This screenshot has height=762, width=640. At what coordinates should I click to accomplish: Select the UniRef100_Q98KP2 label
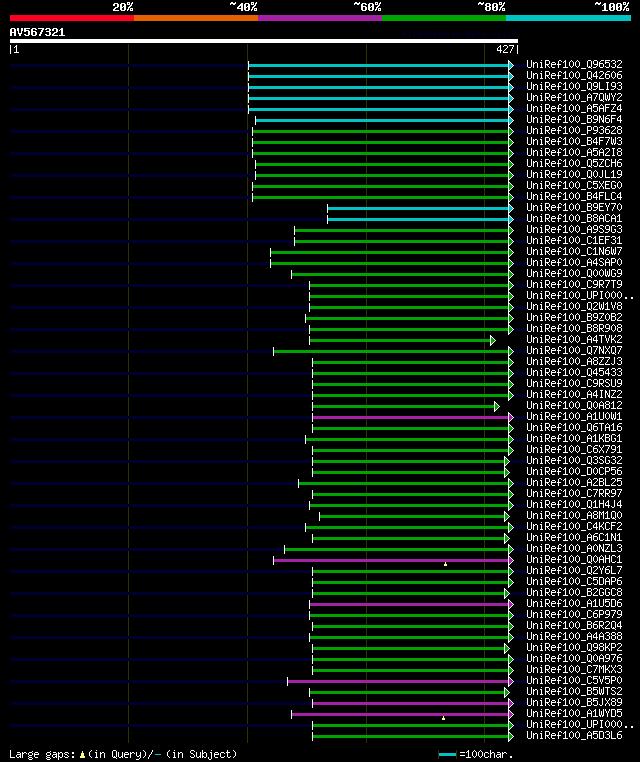click(574, 647)
